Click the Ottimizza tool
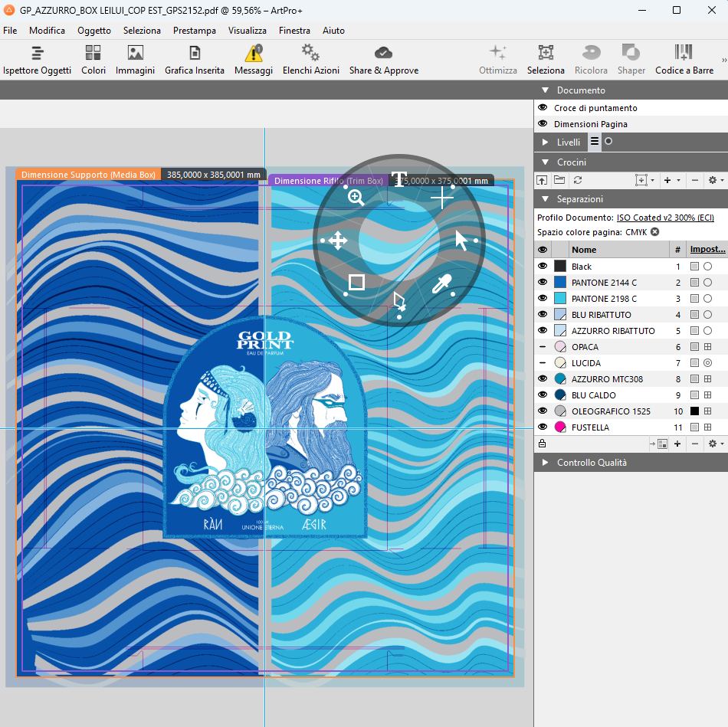 pyautogui.click(x=497, y=60)
